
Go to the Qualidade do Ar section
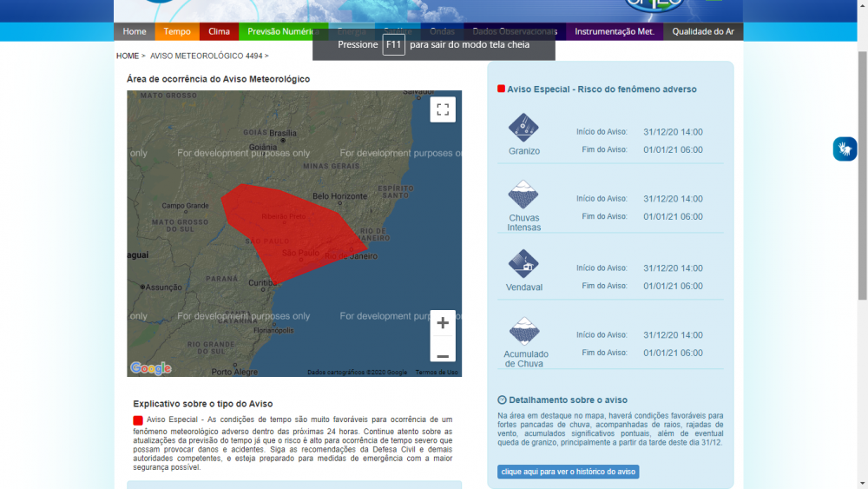coord(703,31)
